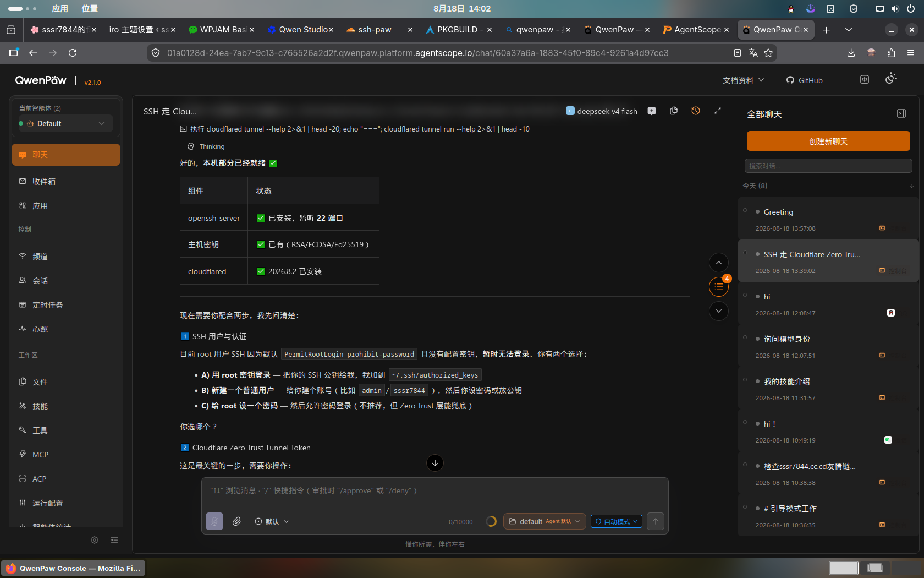The height and width of the screenshot is (578, 924).
Task: Switch to the PKGBUILD browser tab
Action: (x=458, y=30)
